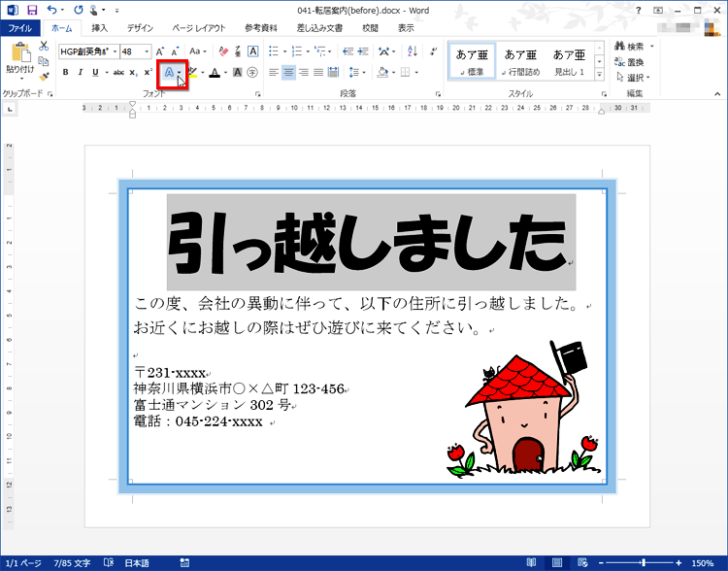Viewport: 728px width, 571px height.
Task: Open the highlight color dropdown arrow
Action: pos(203,73)
